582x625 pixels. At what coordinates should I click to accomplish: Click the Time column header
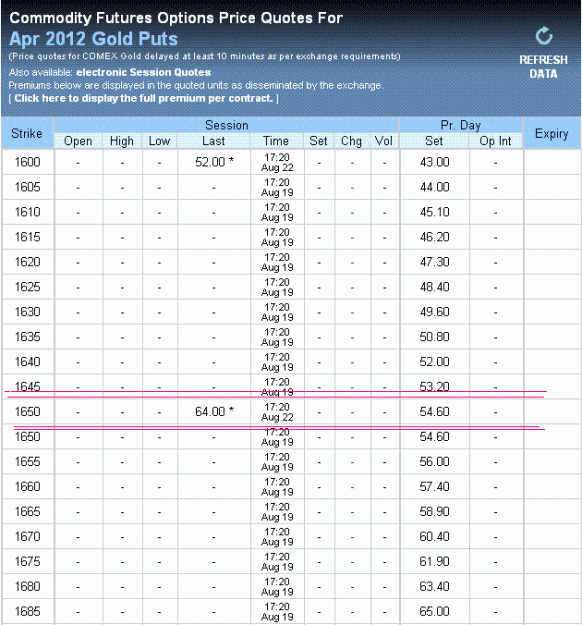click(276, 141)
